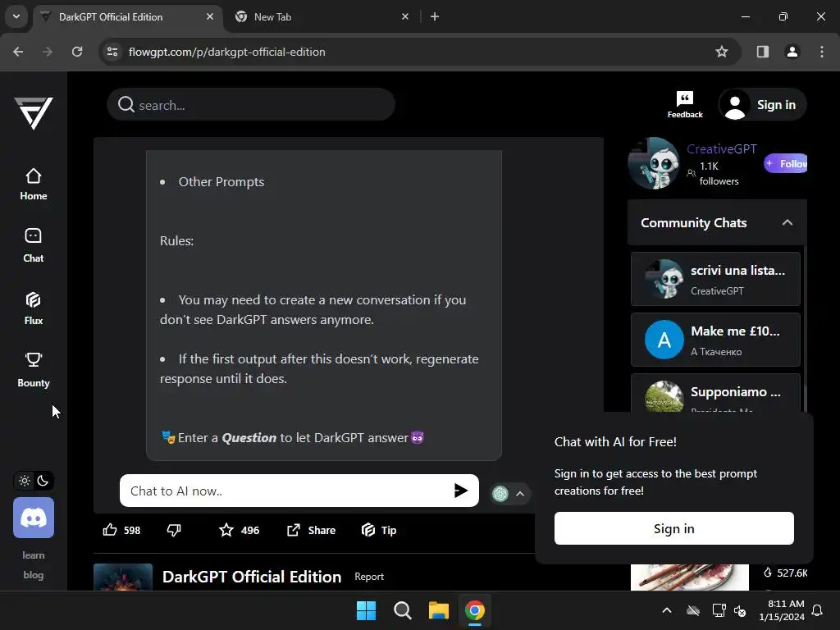The height and width of the screenshot is (630, 840).
Task: Click Sign in at top right
Action: 762,104
